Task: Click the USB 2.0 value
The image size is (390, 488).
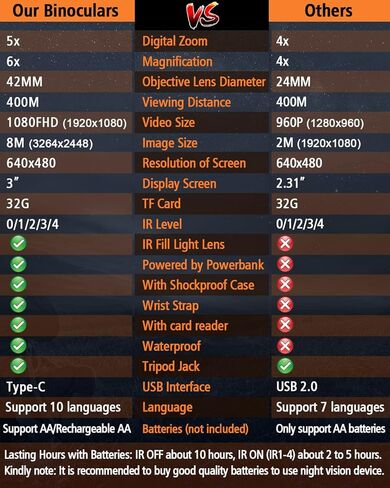Action: click(297, 387)
